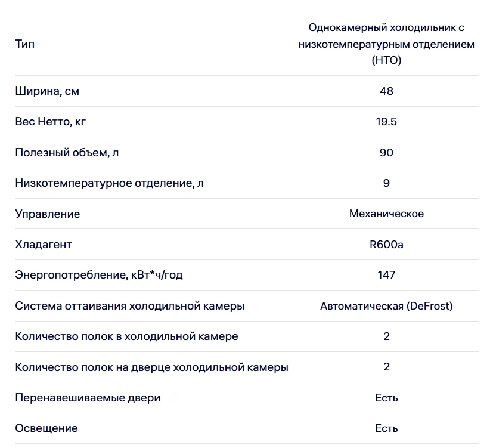
Task: Select the energy consumption value 147
Action: [386, 275]
